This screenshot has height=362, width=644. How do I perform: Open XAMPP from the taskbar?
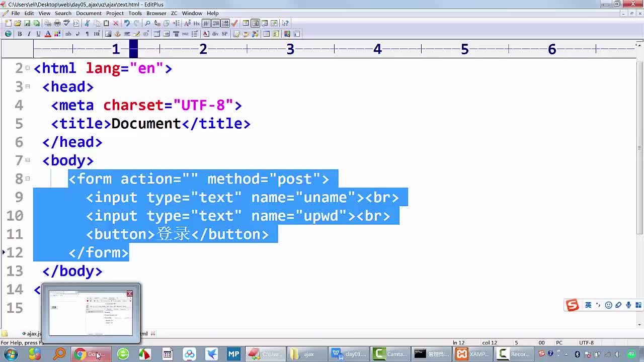(x=472, y=354)
